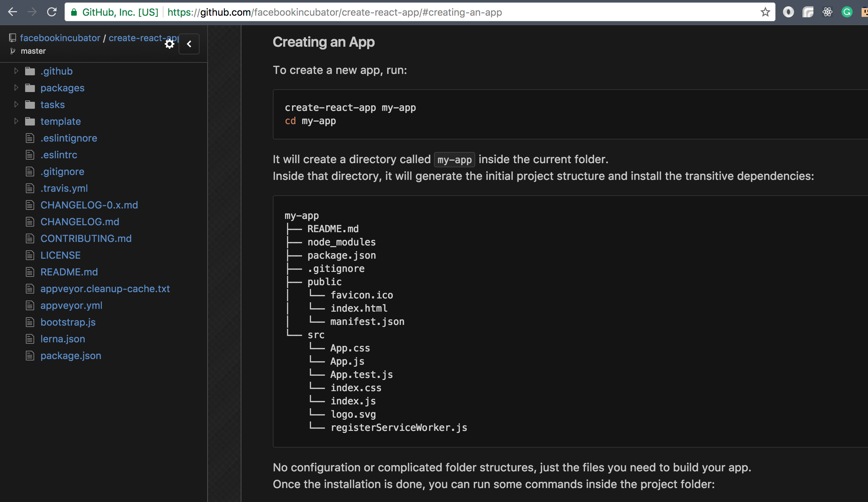Click the green lock security icon
Image resolution: width=868 pixels, height=502 pixels.
[74, 12]
